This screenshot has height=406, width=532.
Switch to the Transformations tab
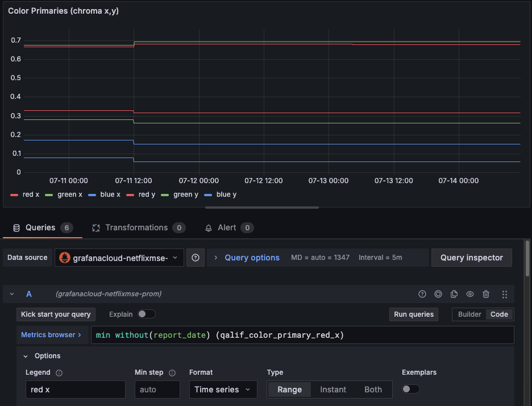tap(139, 228)
